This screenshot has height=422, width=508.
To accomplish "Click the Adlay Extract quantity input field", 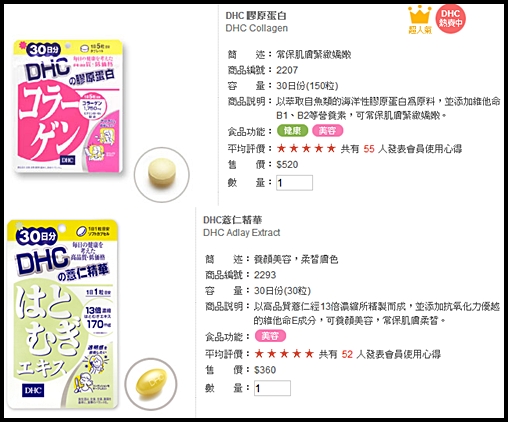I will coord(272,388).
